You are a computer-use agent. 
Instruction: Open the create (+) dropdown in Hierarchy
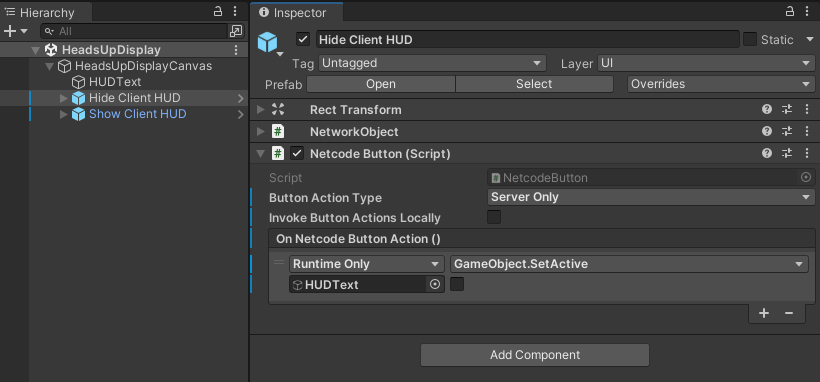tap(15, 31)
